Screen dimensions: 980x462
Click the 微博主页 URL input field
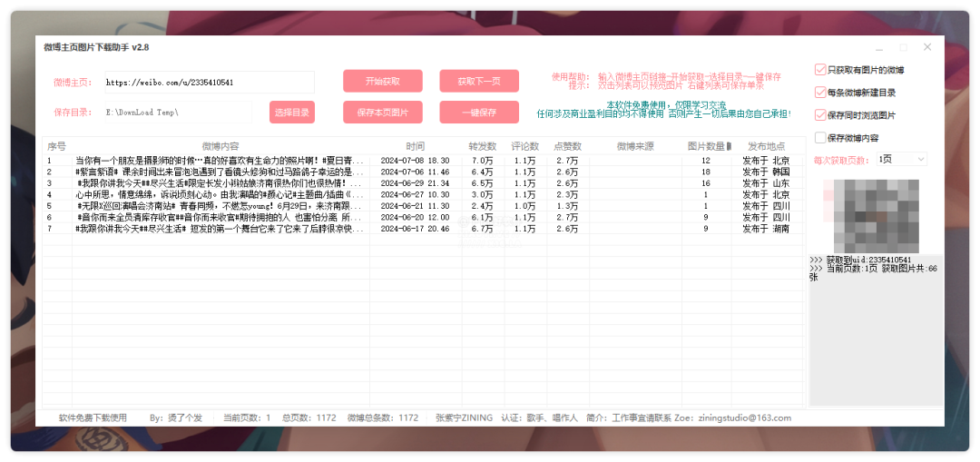click(209, 83)
